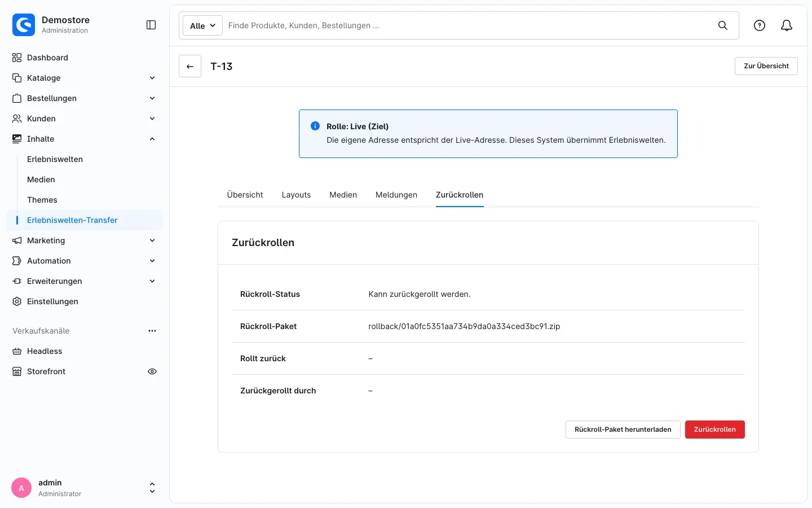Image resolution: width=812 pixels, height=508 pixels.
Task: Click the Einstellungen gear icon
Action: pyautogui.click(x=17, y=301)
